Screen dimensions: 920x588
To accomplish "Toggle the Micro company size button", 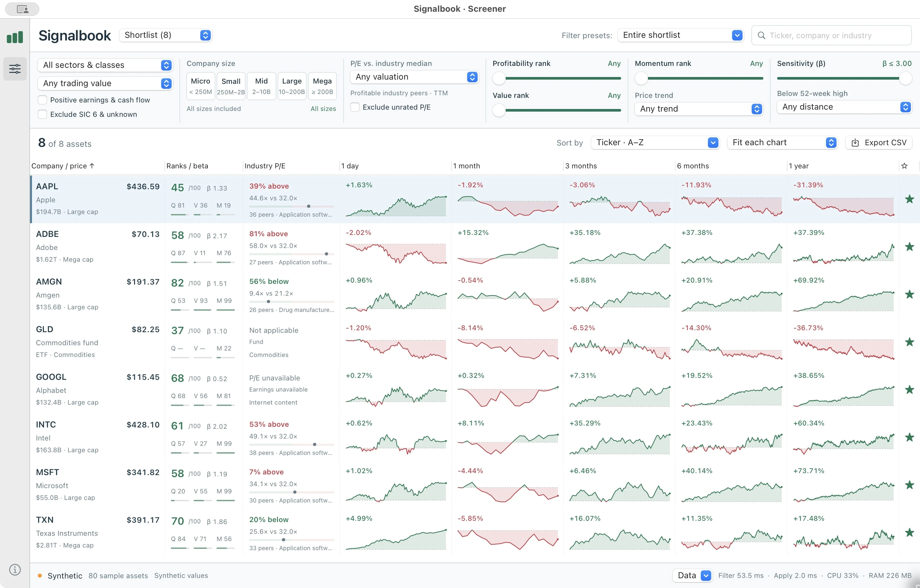I will [x=201, y=86].
